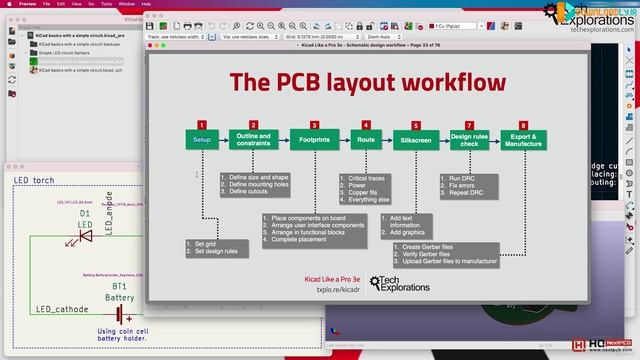The image size is (640, 360).
Task: Open Board Setup from the toolbar
Action: pos(163,26)
